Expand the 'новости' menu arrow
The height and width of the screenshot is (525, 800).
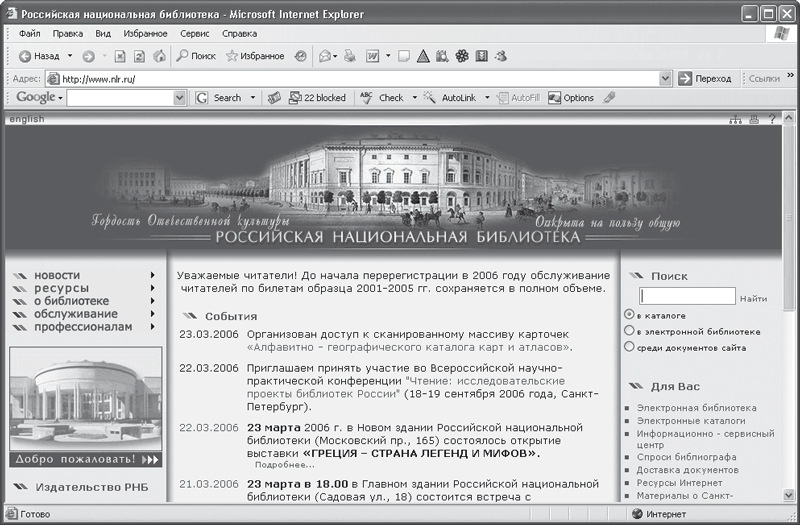(x=153, y=275)
